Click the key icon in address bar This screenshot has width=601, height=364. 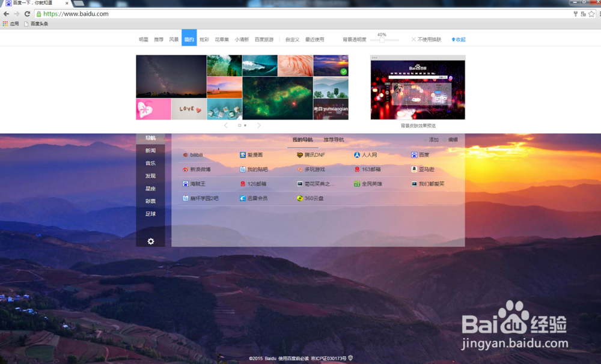click(x=575, y=14)
